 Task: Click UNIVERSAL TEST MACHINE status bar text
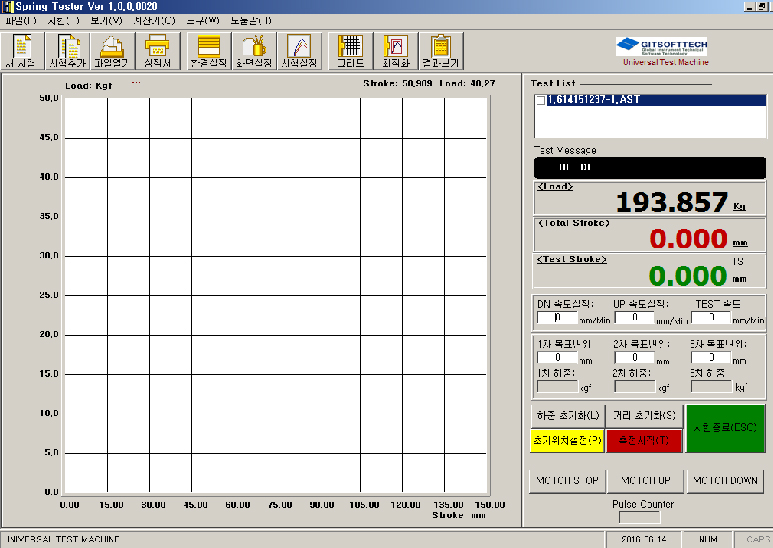tap(63, 540)
